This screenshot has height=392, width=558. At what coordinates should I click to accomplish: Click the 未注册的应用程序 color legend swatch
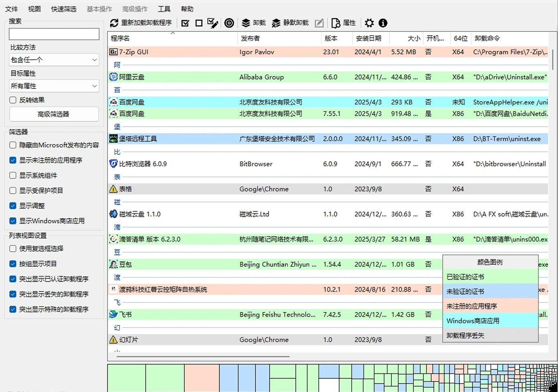[x=490, y=306]
